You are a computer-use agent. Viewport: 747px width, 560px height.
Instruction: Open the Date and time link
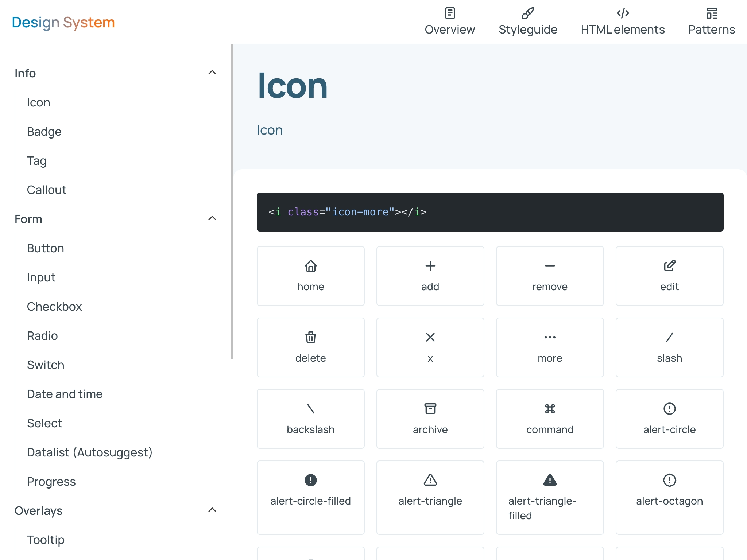click(x=65, y=394)
